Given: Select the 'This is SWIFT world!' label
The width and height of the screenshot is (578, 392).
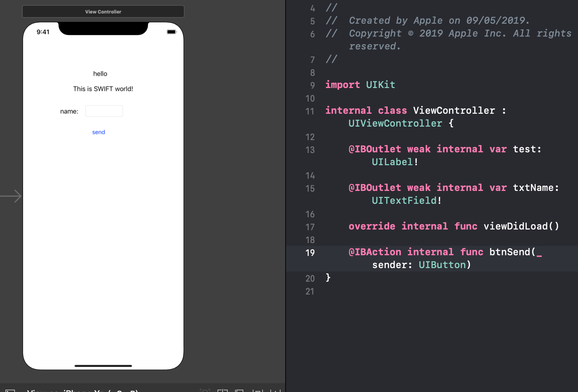Looking at the screenshot, I should coord(103,89).
